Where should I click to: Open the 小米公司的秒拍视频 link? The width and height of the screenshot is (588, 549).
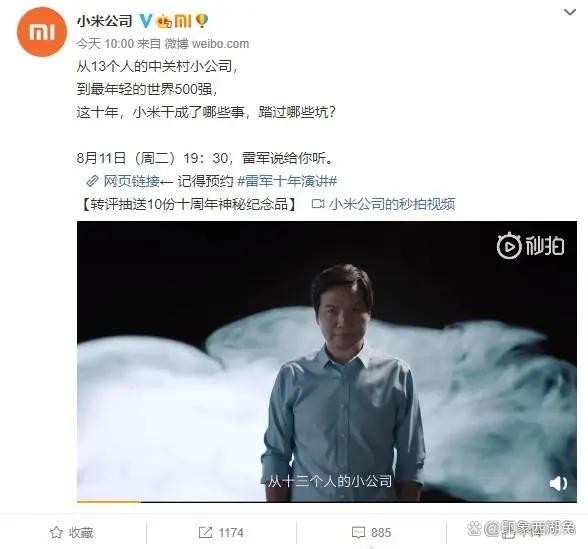tap(392, 204)
